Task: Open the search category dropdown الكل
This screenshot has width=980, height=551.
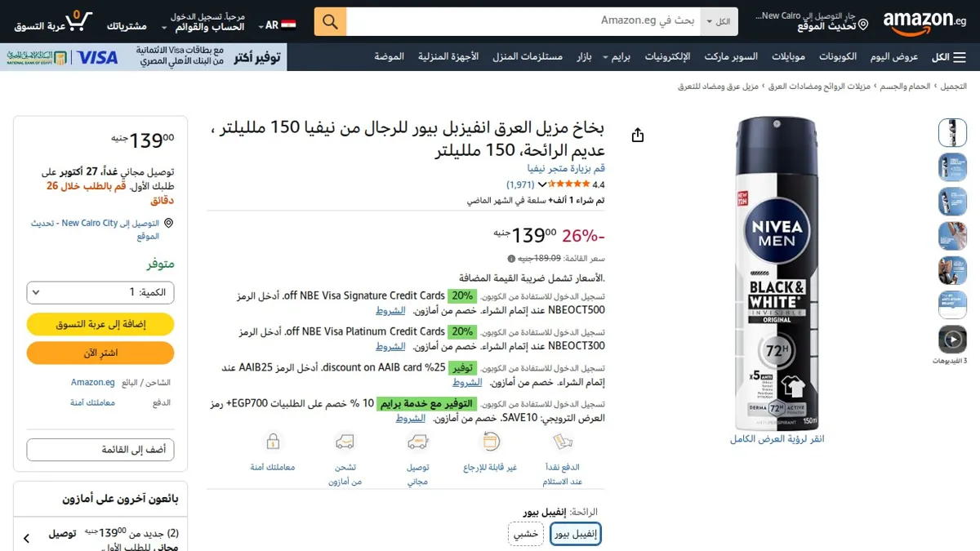Action: pyautogui.click(x=719, y=21)
